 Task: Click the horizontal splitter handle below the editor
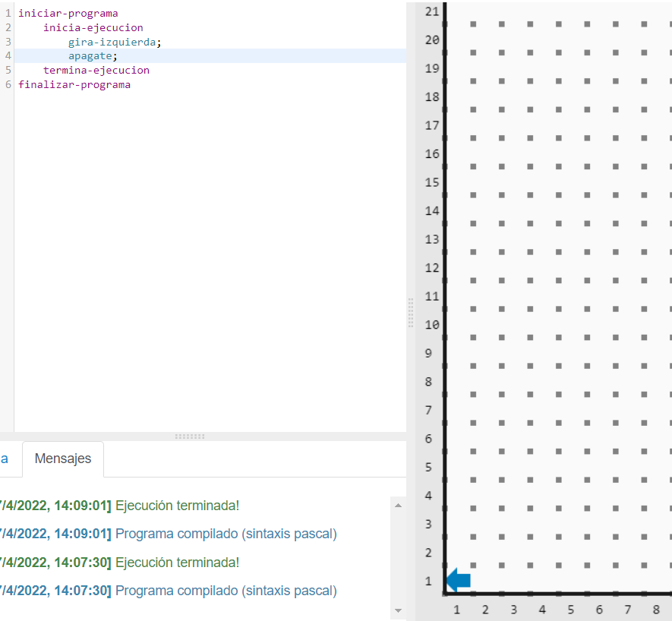189,437
